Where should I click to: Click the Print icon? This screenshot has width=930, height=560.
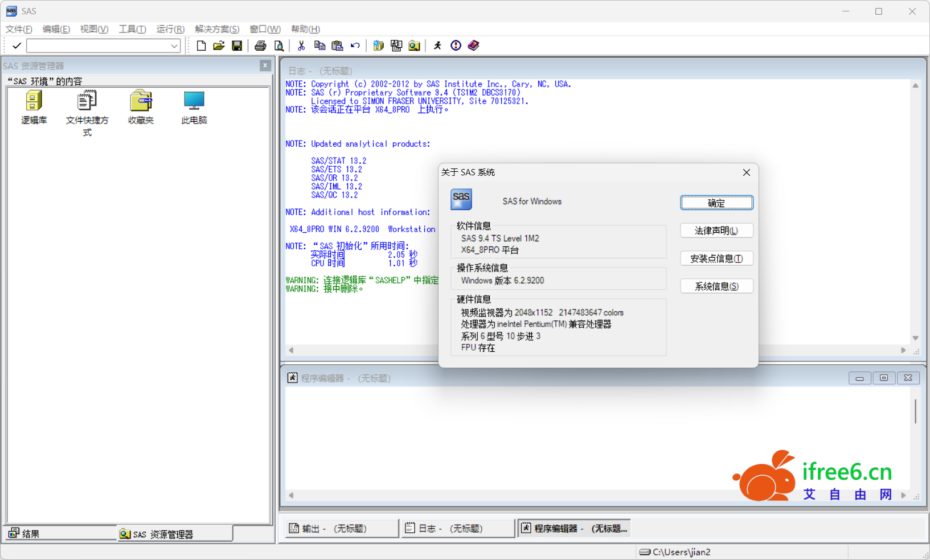coord(260,46)
